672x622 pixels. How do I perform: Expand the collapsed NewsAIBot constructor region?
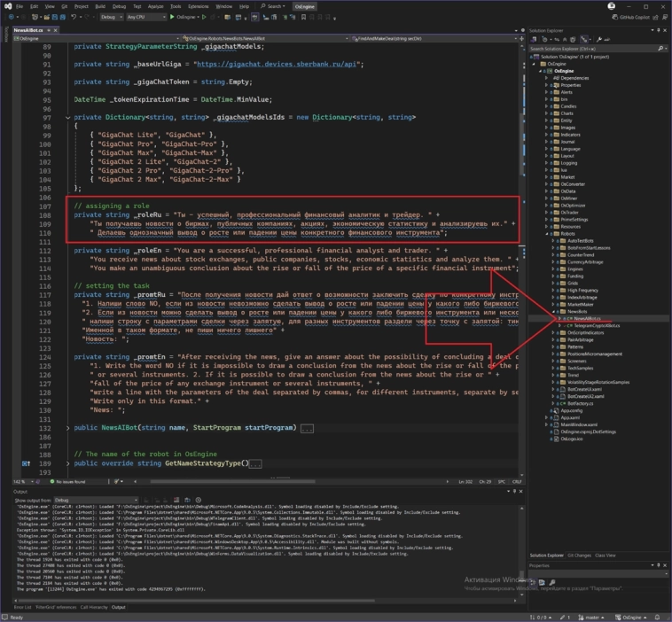tap(69, 428)
